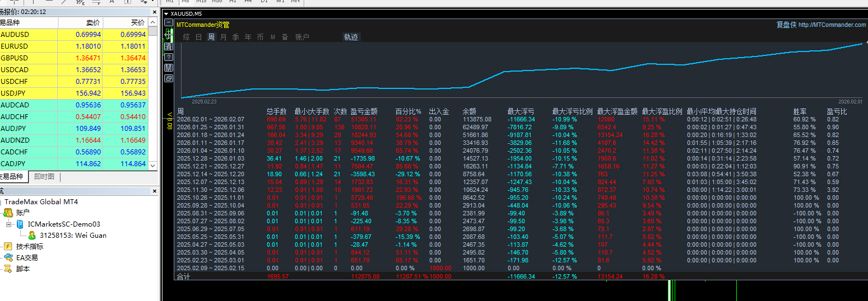Image resolution: width=868 pixels, height=301 pixels.
Task: Close the navigator panel
Action: 154,191
